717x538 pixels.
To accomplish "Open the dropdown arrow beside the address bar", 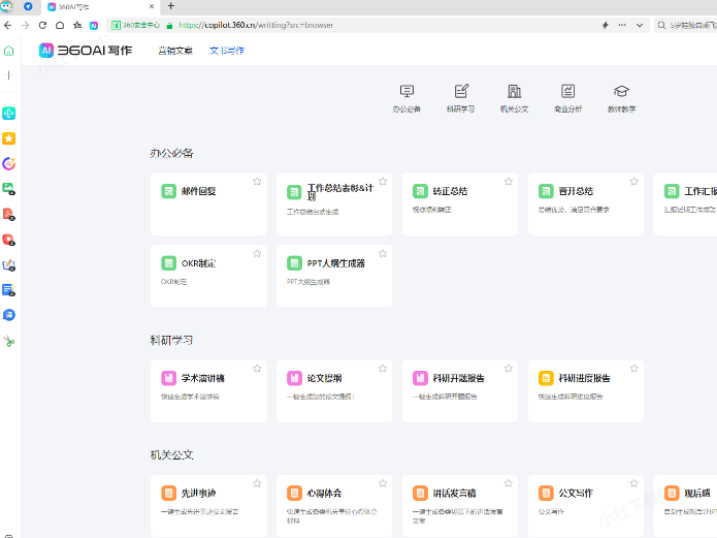I will 642,25.
